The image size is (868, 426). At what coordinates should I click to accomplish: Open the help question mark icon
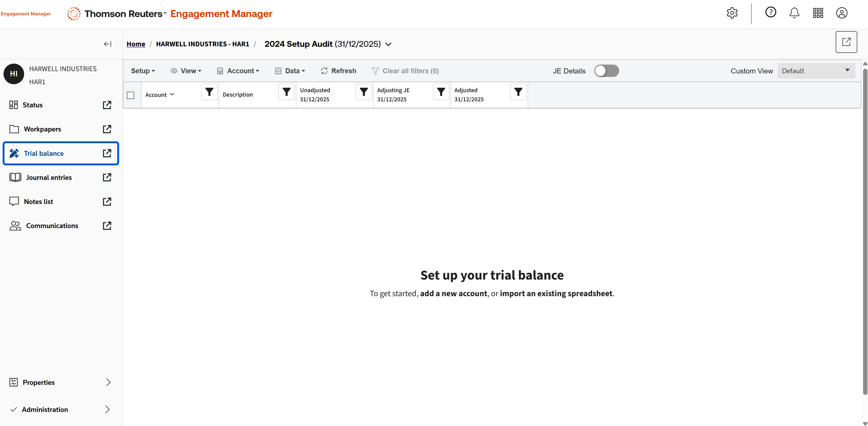pyautogui.click(x=770, y=12)
